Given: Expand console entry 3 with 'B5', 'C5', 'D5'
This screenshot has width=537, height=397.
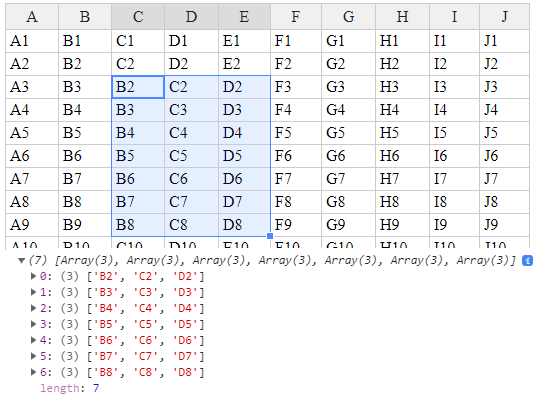Looking at the screenshot, I should point(34,324).
